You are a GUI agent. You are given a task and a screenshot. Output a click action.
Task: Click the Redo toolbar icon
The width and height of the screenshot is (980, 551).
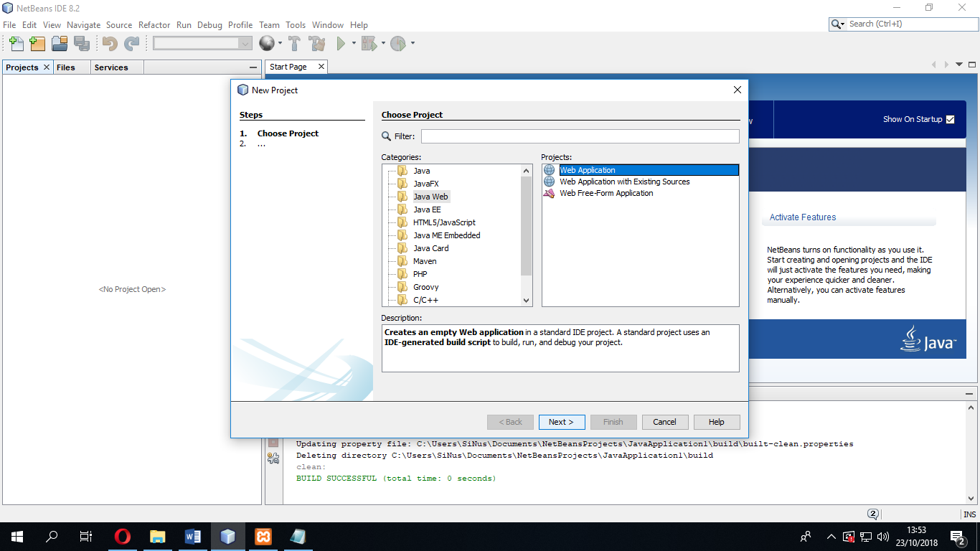[x=131, y=44]
